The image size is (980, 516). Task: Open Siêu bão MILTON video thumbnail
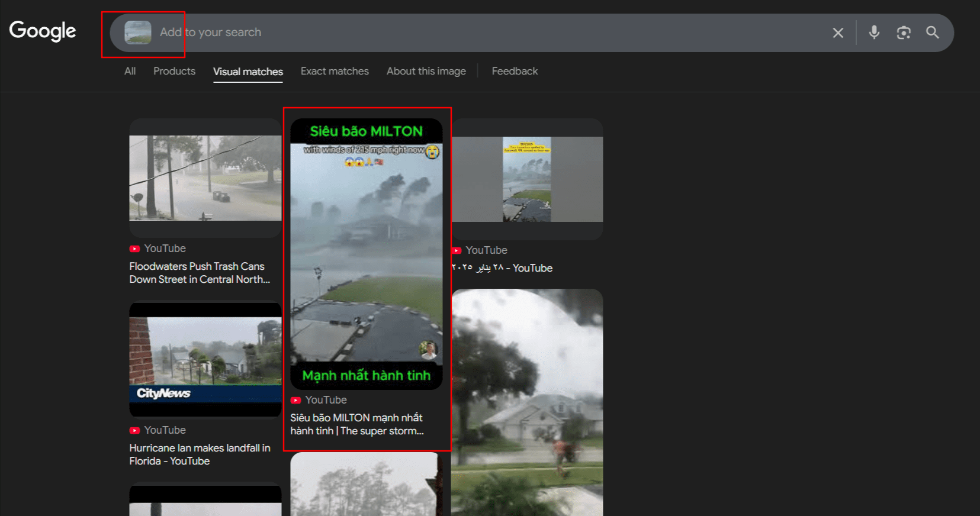[x=366, y=254]
